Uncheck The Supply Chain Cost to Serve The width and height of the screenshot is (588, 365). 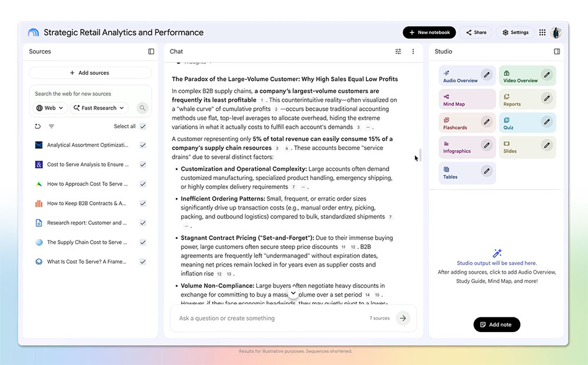[143, 242]
